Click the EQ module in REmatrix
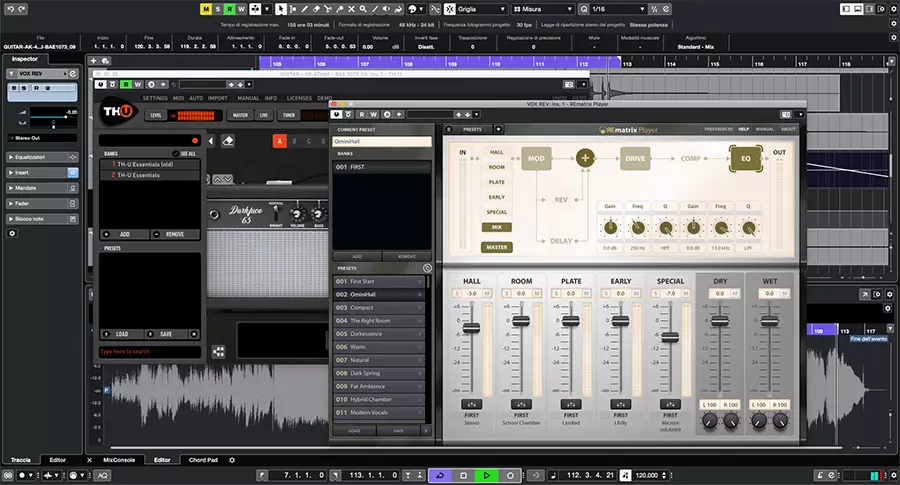Screen dimensions: 900x485 click(x=745, y=158)
